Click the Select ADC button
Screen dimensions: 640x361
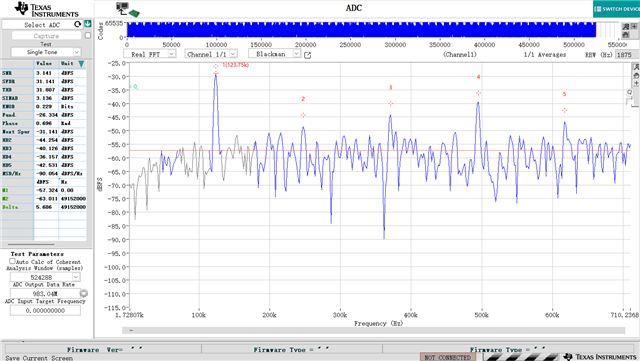tap(42, 25)
